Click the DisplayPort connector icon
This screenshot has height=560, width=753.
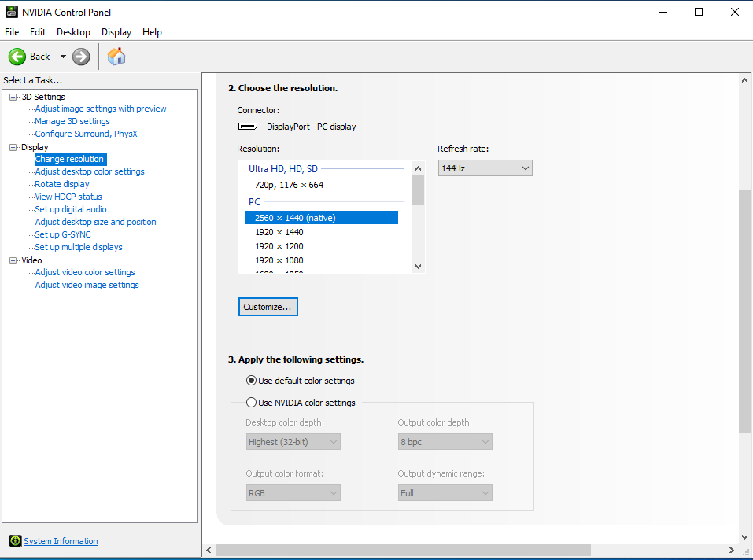(x=248, y=127)
